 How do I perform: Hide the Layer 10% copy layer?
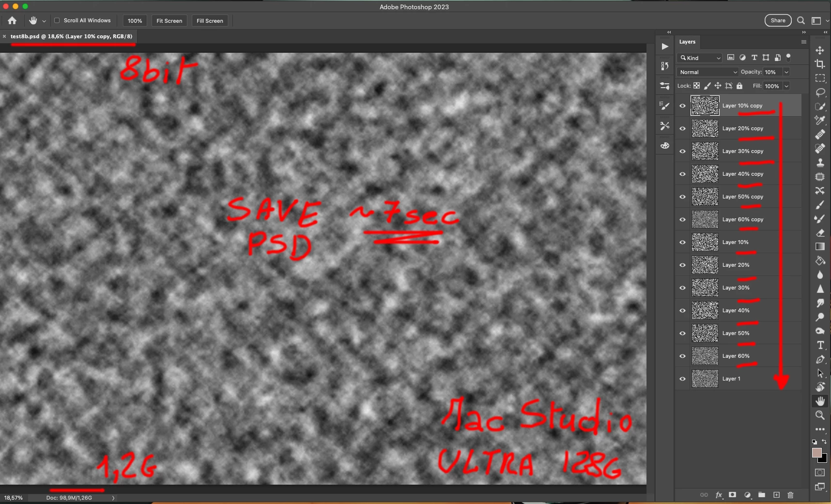(682, 106)
